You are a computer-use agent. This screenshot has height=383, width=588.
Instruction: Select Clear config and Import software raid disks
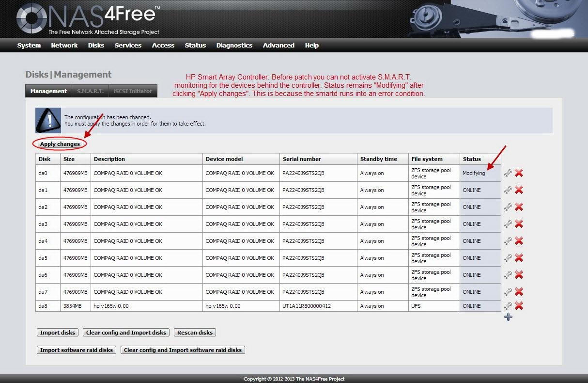tap(183, 350)
